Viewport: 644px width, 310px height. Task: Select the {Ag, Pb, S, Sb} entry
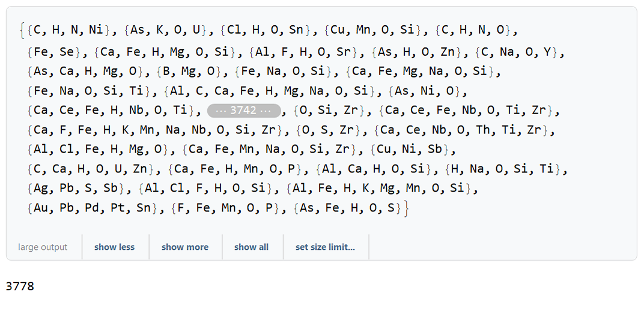[x=76, y=189]
